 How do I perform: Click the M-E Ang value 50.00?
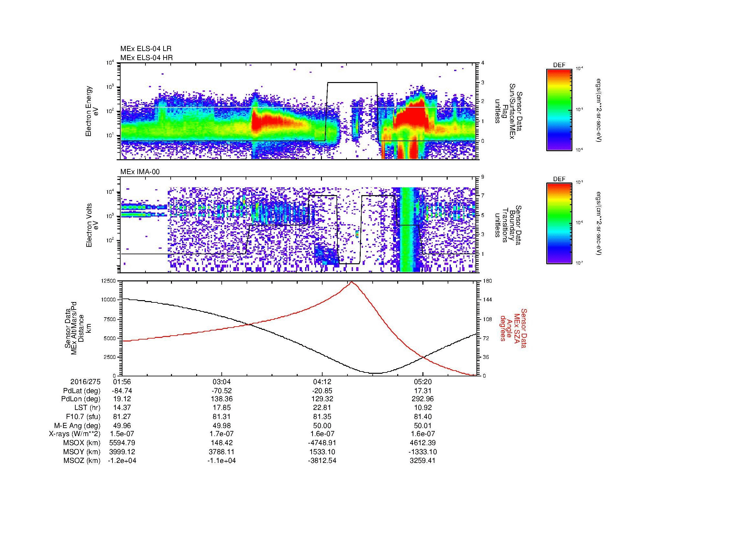point(322,426)
